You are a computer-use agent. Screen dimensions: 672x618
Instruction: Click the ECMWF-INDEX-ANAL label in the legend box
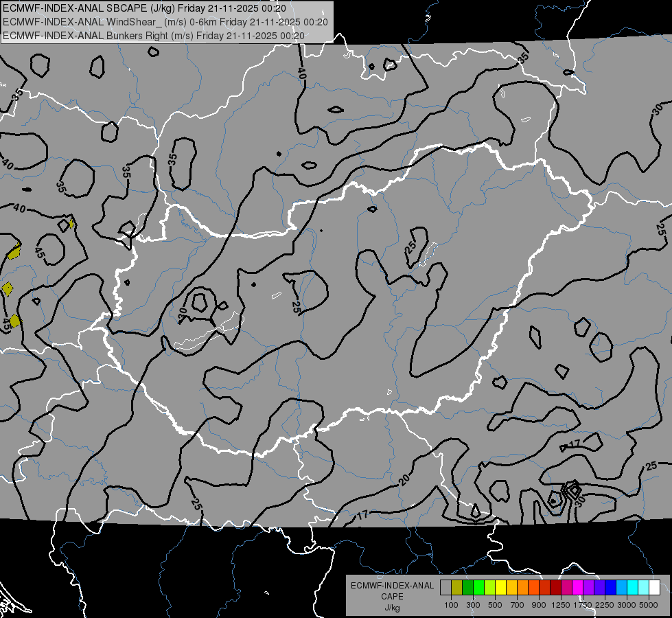pos(392,586)
